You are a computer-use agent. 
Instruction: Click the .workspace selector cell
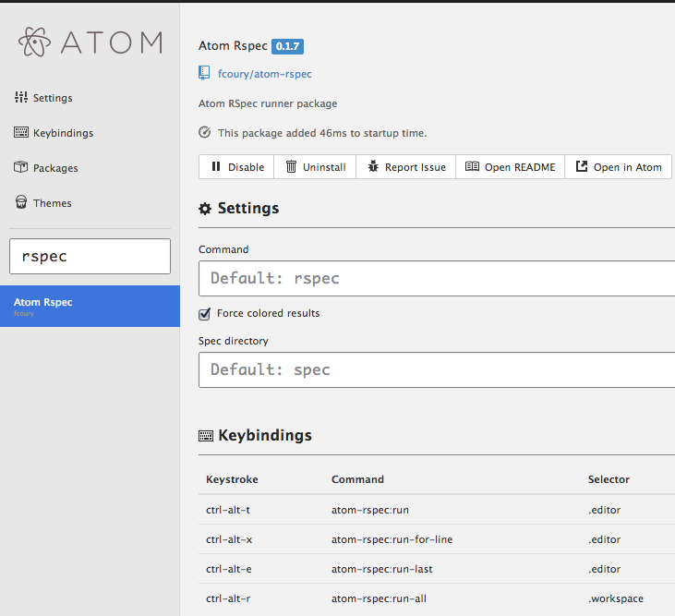pos(616,598)
